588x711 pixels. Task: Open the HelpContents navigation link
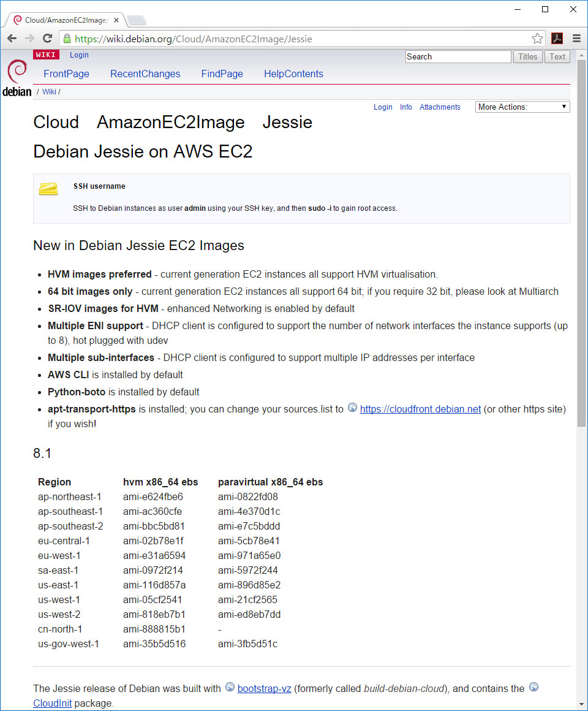pyautogui.click(x=293, y=74)
